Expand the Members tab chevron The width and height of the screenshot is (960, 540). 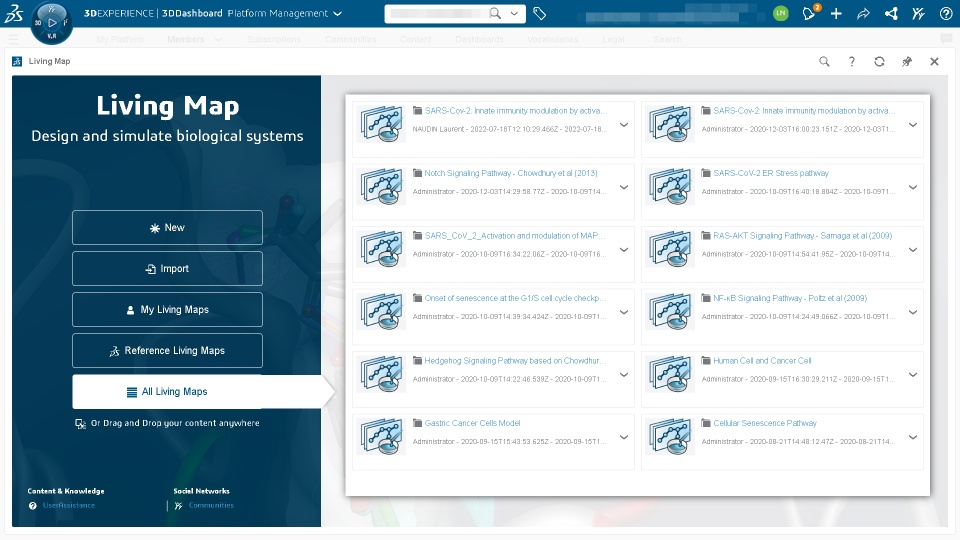coord(219,39)
